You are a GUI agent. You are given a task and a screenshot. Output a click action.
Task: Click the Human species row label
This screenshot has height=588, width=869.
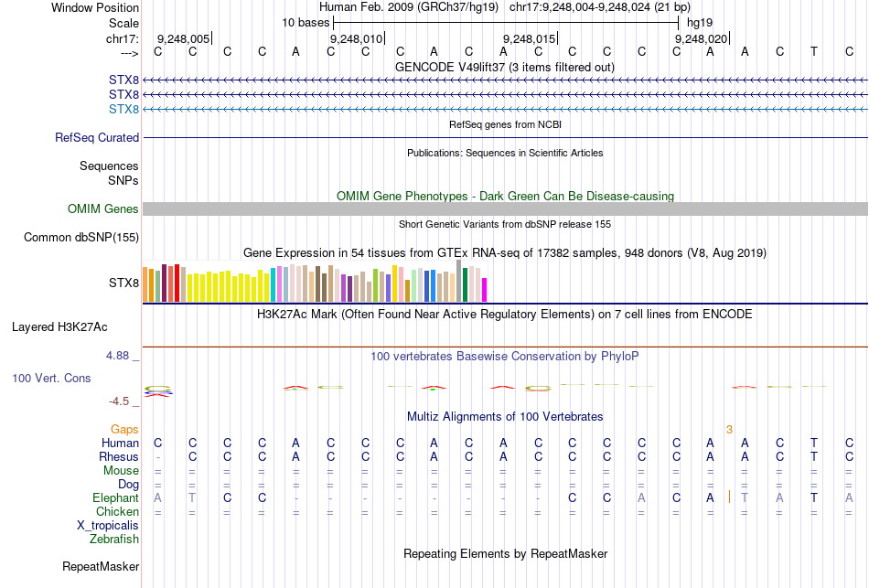point(120,443)
